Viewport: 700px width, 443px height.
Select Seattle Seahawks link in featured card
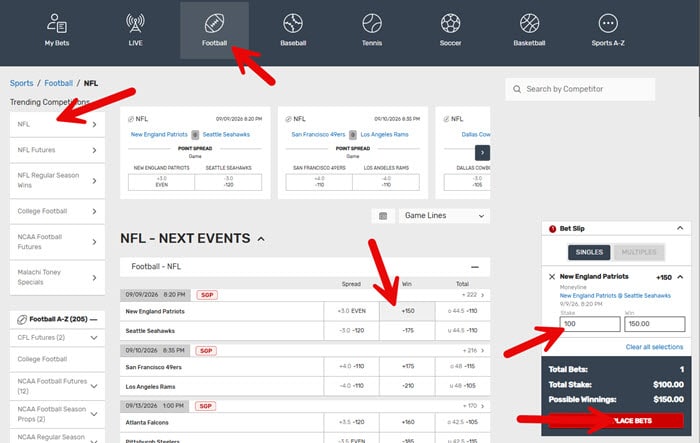226,134
